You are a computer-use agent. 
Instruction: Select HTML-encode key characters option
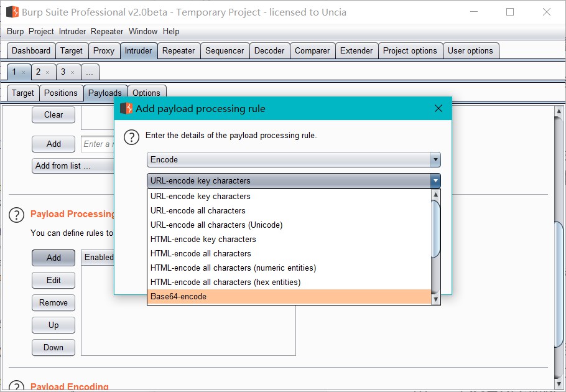pyautogui.click(x=289, y=240)
